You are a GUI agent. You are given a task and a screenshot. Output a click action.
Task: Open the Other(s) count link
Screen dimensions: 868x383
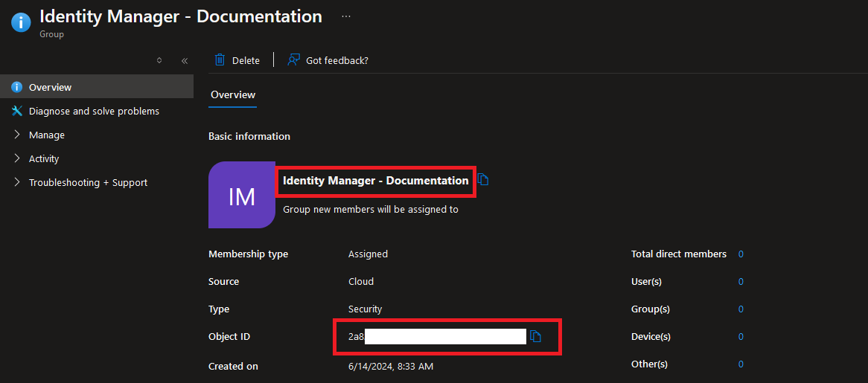(741, 364)
